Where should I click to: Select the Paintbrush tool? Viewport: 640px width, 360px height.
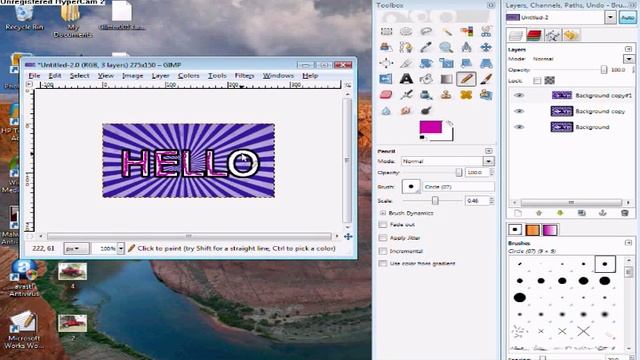[486, 79]
